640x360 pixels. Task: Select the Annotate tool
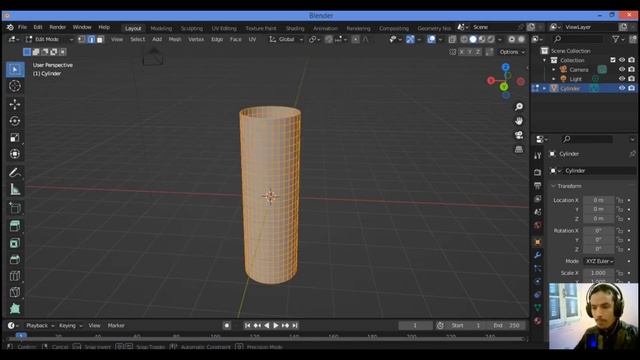click(x=15, y=173)
